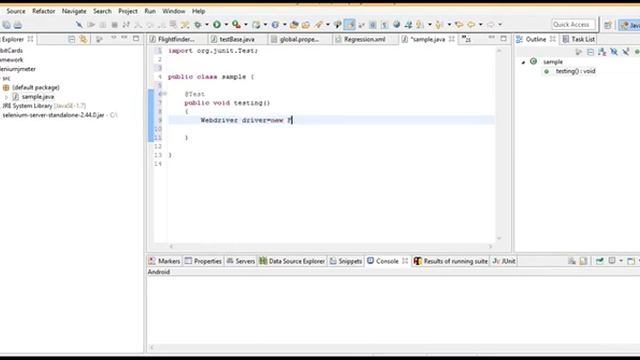640x360 pixels.
Task: Click the Debug bug toolbar icon
Action: point(198,24)
